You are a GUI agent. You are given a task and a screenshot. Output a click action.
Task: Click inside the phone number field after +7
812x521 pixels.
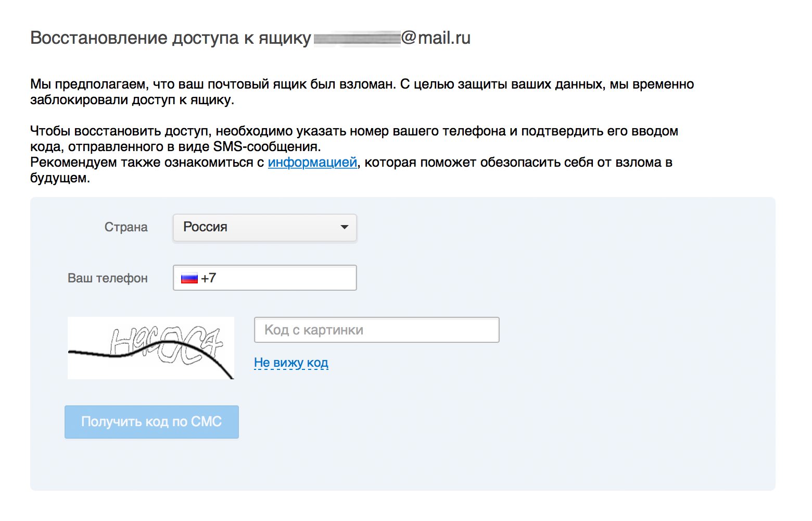point(286,278)
